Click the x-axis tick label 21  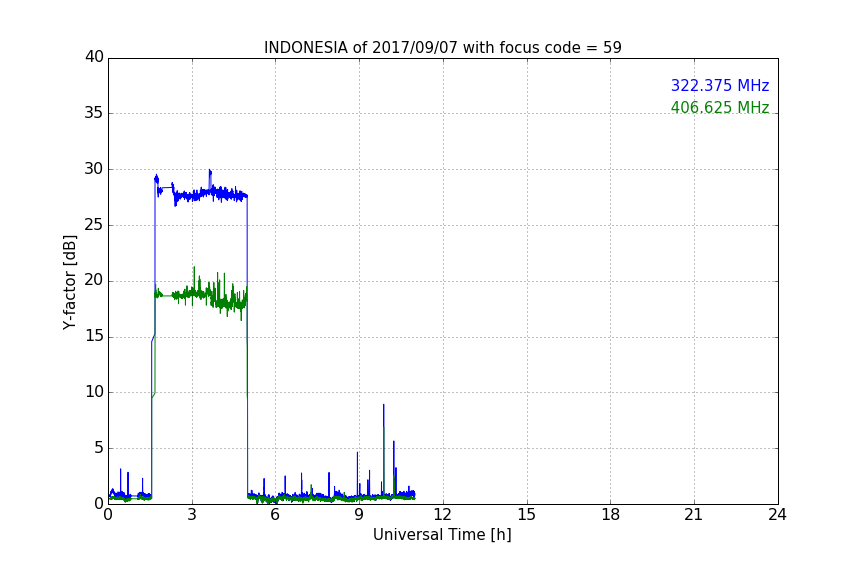tap(694, 515)
